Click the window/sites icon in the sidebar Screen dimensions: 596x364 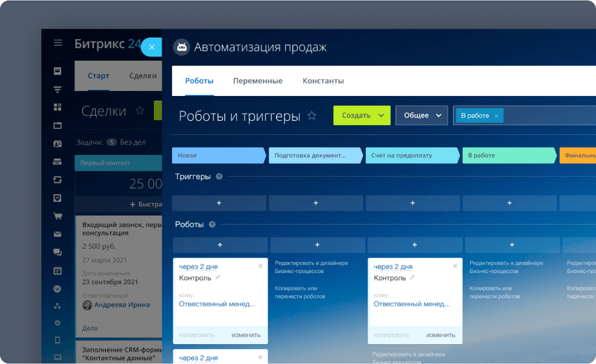tap(57, 125)
